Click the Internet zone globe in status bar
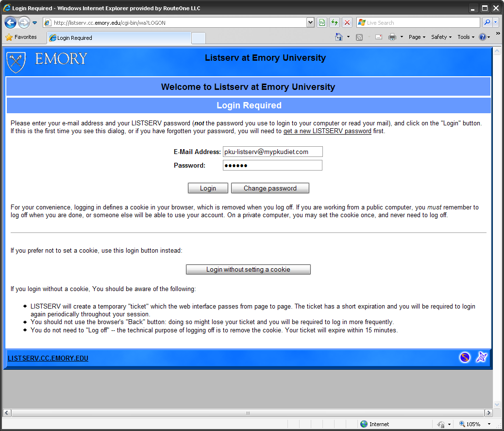 [x=364, y=424]
